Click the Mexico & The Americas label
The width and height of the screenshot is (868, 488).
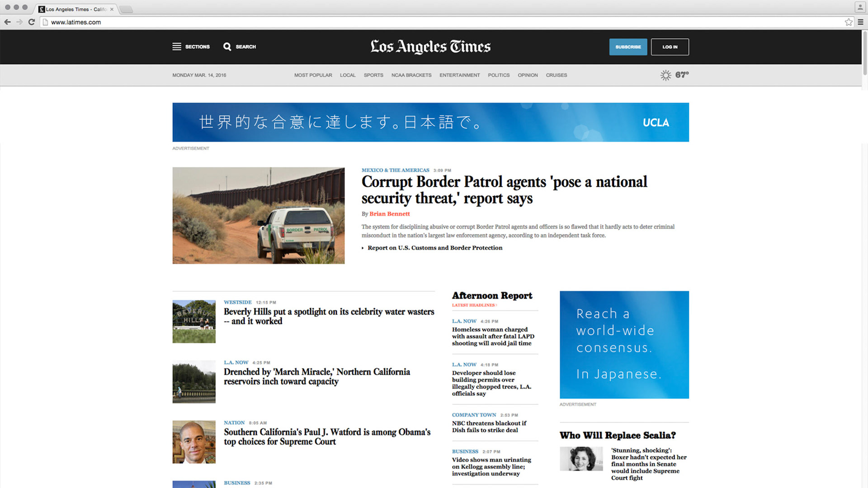click(395, 170)
